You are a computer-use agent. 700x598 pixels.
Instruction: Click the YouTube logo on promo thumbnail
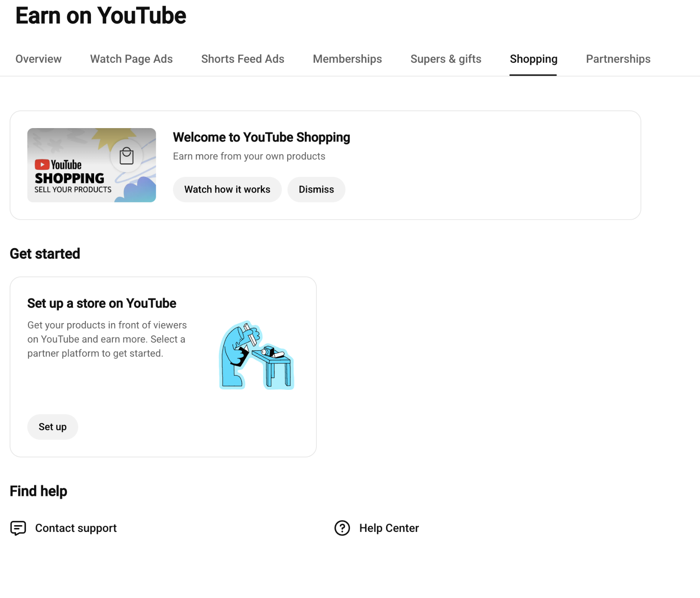(x=58, y=165)
